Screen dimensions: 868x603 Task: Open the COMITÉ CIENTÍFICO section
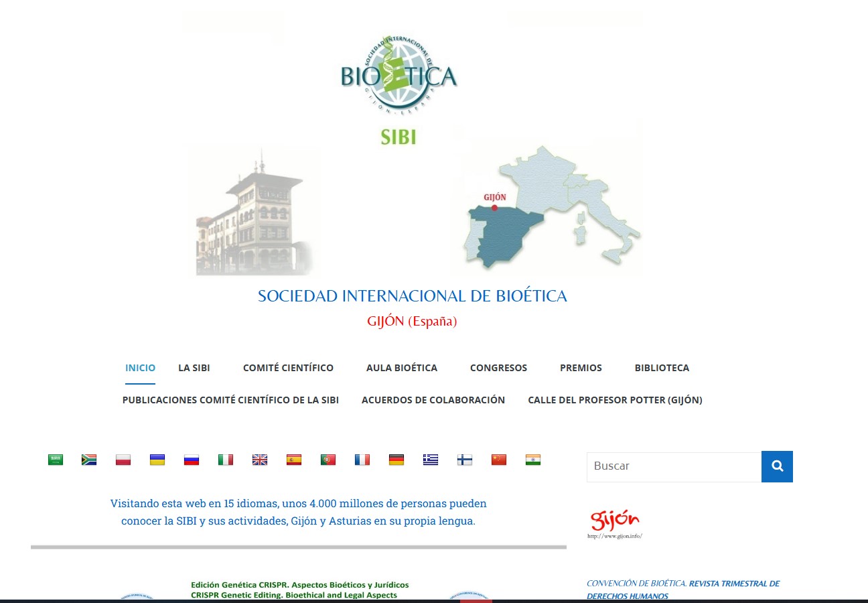click(288, 367)
